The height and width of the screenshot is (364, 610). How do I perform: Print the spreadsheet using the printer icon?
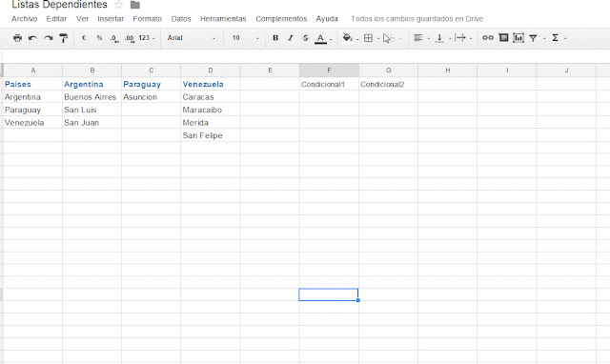pyautogui.click(x=17, y=38)
